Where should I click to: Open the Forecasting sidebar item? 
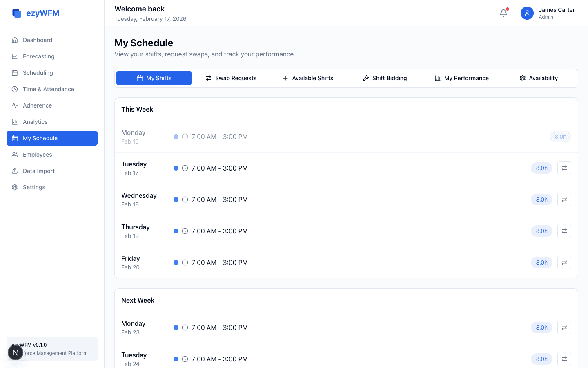[38, 56]
